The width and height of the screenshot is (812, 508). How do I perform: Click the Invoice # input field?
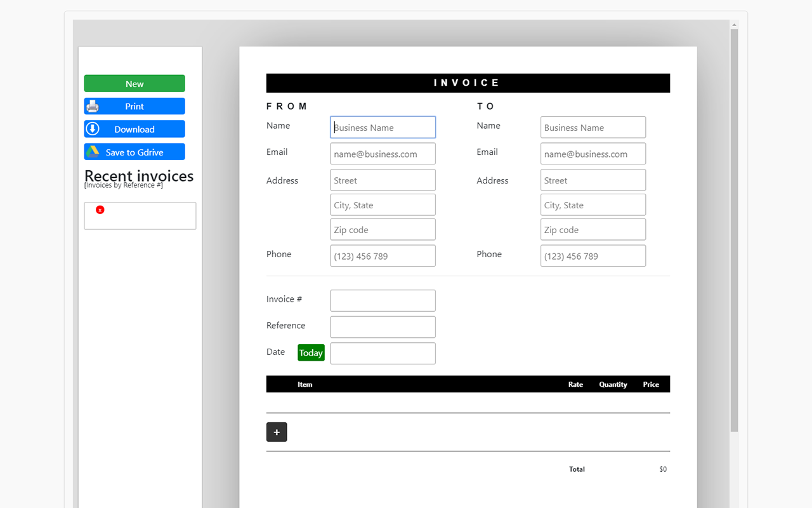(x=383, y=300)
